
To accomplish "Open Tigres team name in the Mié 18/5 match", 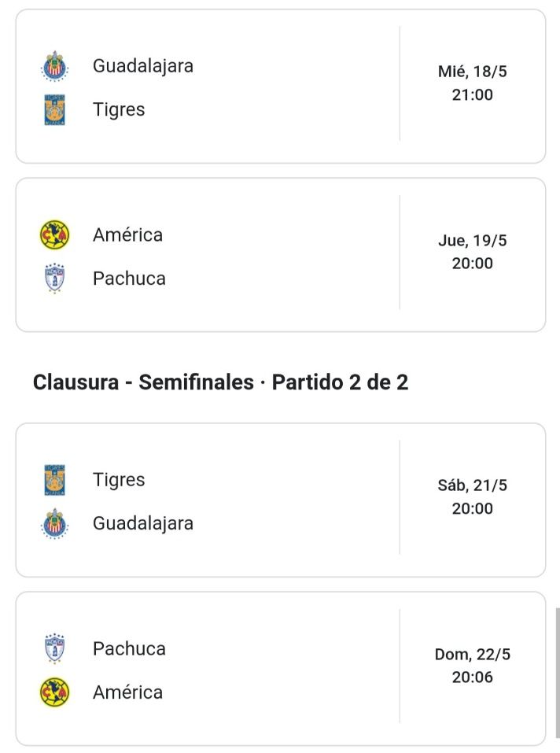I will click(119, 109).
